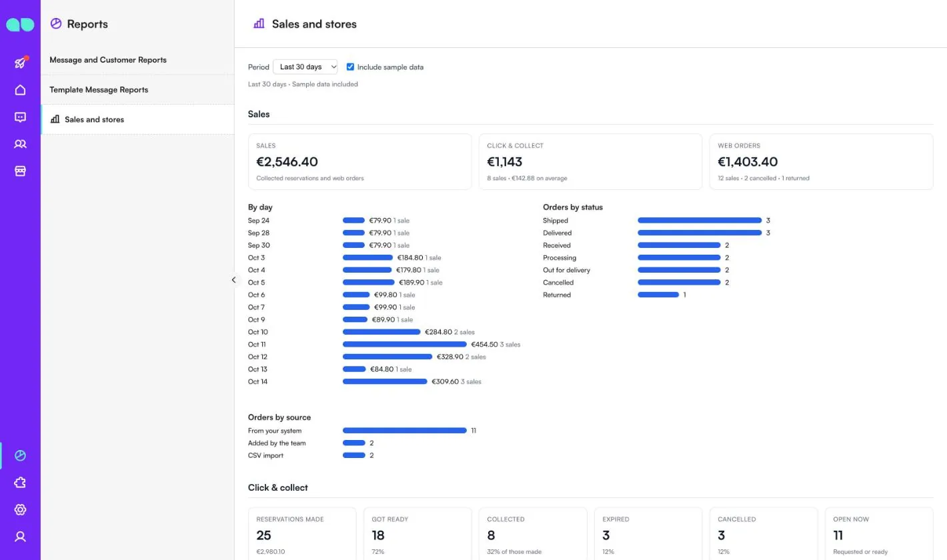Select Sales and stores menu item
947x560 pixels.
(x=137, y=119)
